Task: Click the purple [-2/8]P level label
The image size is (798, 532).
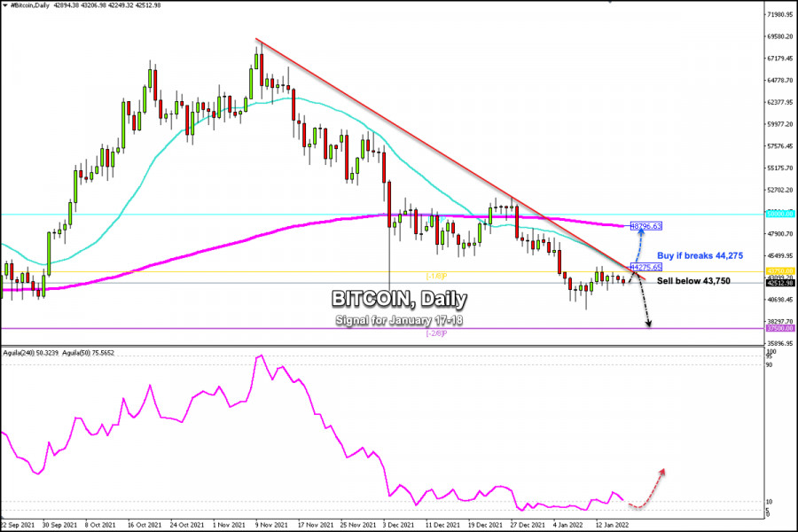Action: coord(436,333)
